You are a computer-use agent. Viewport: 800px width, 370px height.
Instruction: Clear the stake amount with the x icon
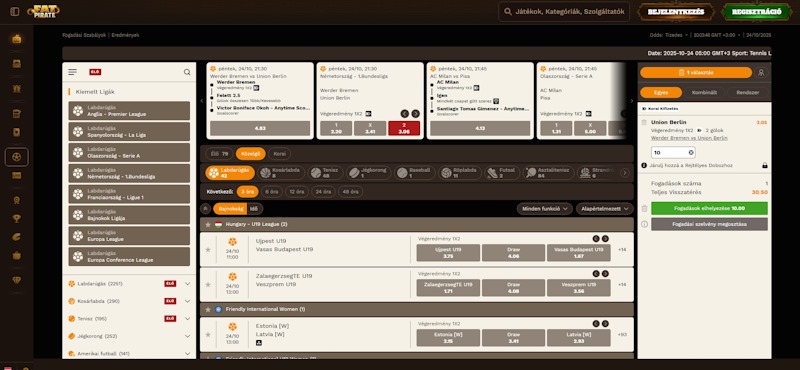(691, 152)
